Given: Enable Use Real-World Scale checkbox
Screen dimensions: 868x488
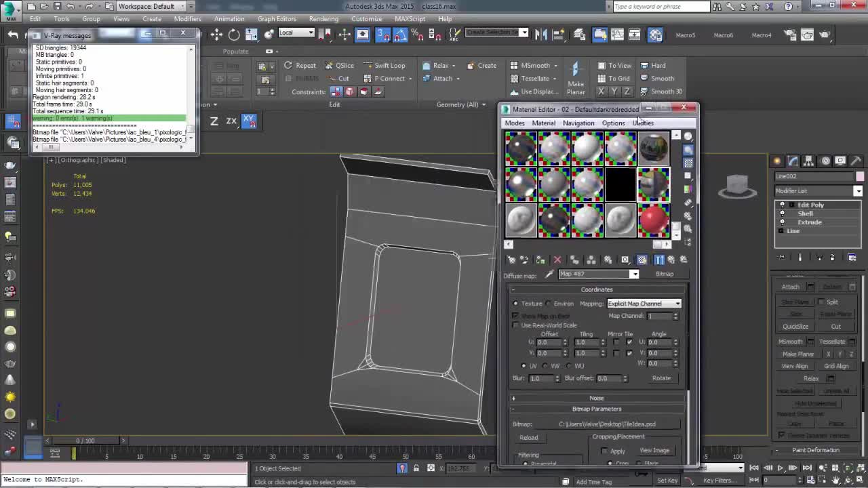Looking at the screenshot, I should click(x=515, y=325).
